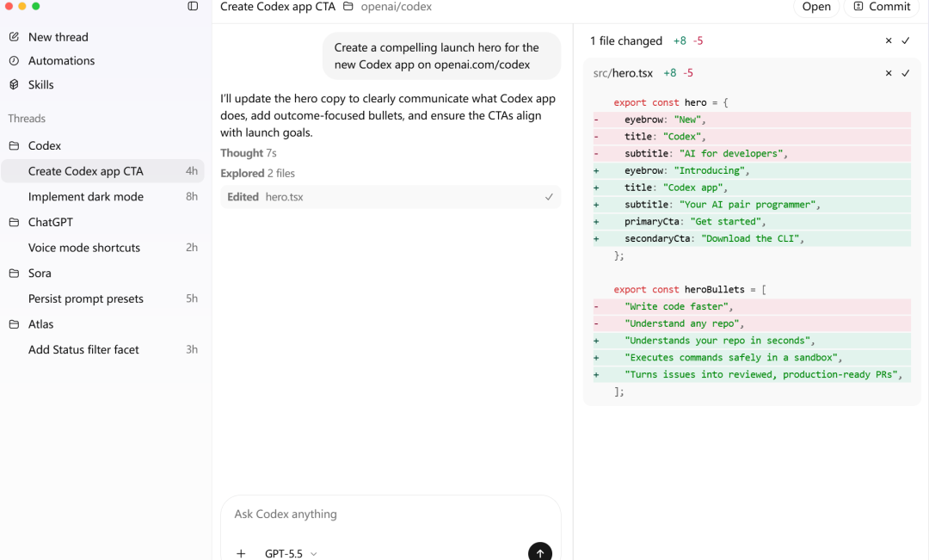Click the src/hero.tsx file name
The image size is (929, 560).
623,73
